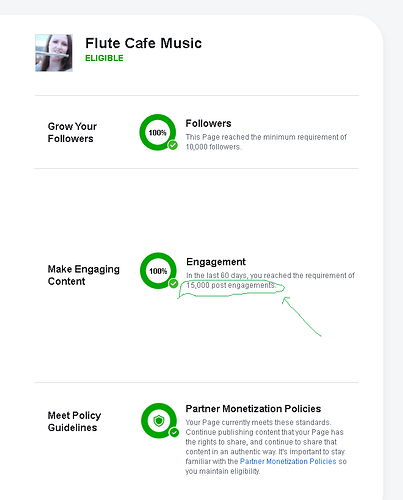Select the Make Engaging Content section label
The image size is (403, 500).
point(84,275)
